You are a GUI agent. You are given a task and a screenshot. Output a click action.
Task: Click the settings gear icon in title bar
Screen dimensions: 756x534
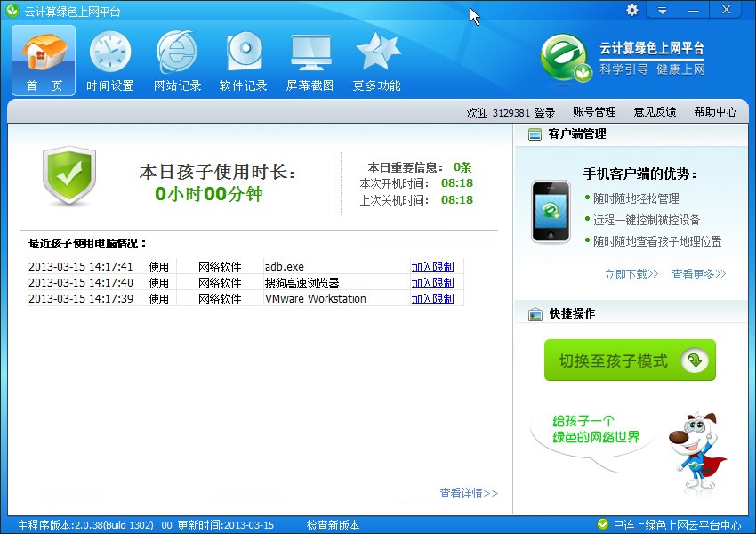click(x=631, y=10)
